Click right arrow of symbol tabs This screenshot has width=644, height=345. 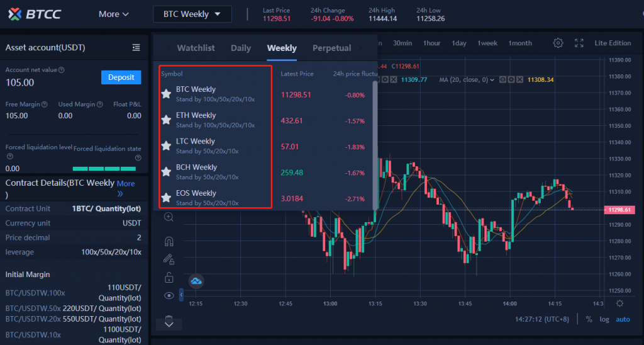(x=360, y=48)
